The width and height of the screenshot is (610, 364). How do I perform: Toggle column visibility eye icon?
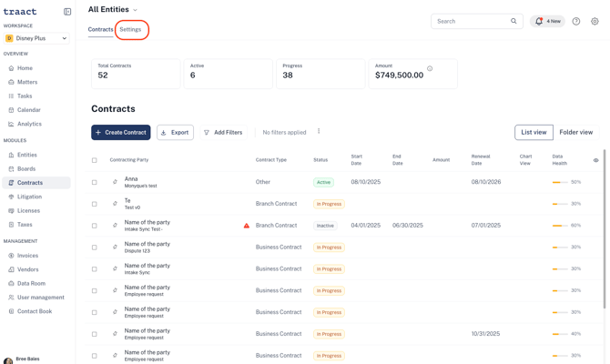[x=595, y=160]
